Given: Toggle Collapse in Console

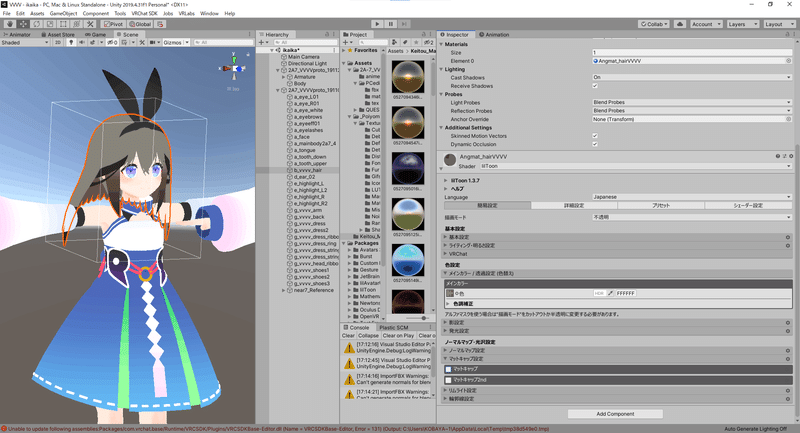Looking at the screenshot, I should tap(368, 336).
